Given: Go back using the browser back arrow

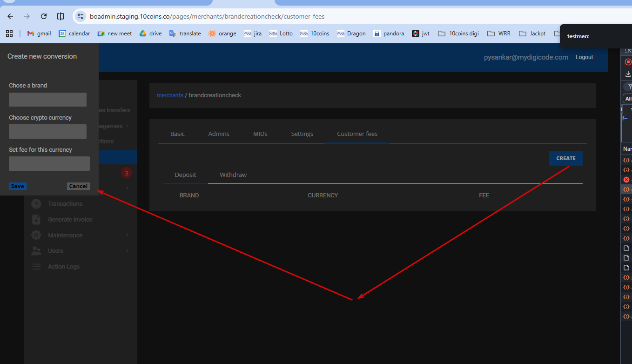Looking at the screenshot, I should click(x=10, y=16).
